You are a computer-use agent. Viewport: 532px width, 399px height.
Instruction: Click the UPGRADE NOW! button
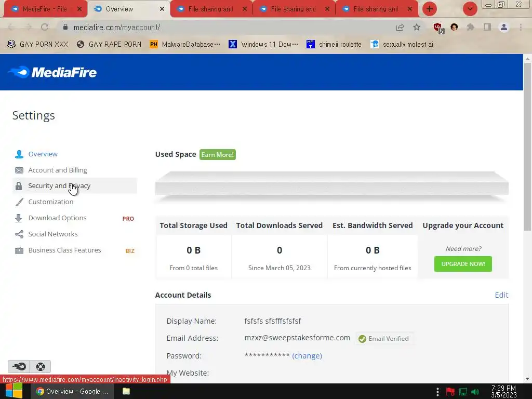coord(463,264)
